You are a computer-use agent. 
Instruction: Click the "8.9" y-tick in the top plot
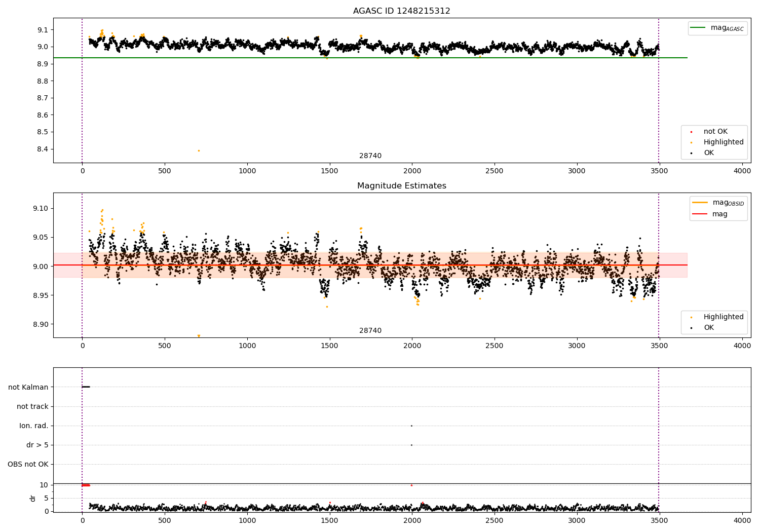pyautogui.click(x=43, y=64)
